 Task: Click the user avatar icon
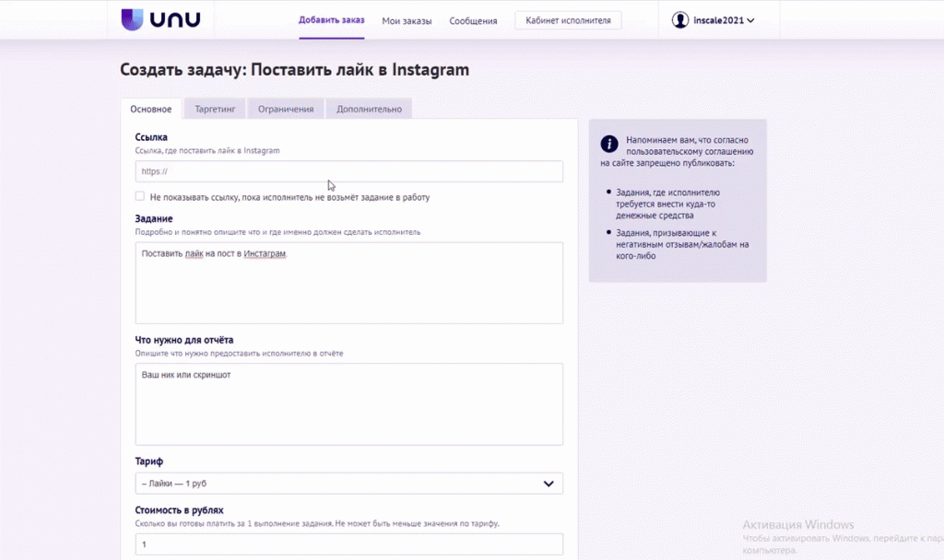click(680, 20)
